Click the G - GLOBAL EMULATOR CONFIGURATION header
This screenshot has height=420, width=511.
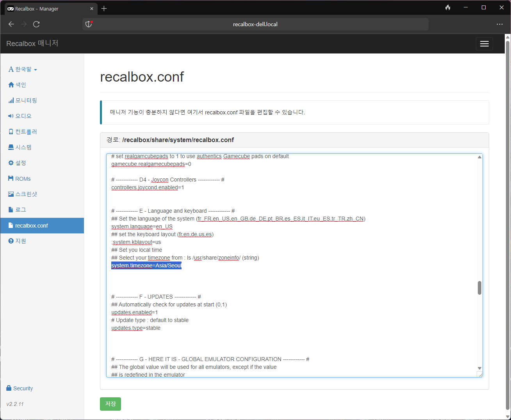pyautogui.click(x=210, y=359)
